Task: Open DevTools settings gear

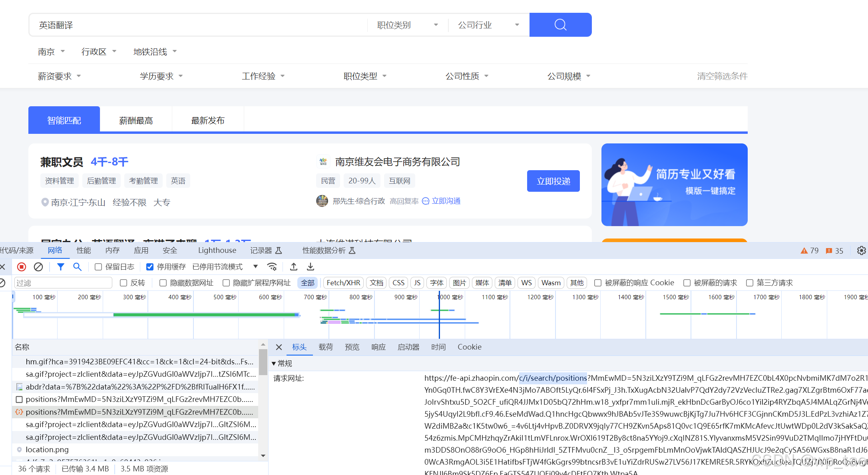Action: click(x=861, y=250)
